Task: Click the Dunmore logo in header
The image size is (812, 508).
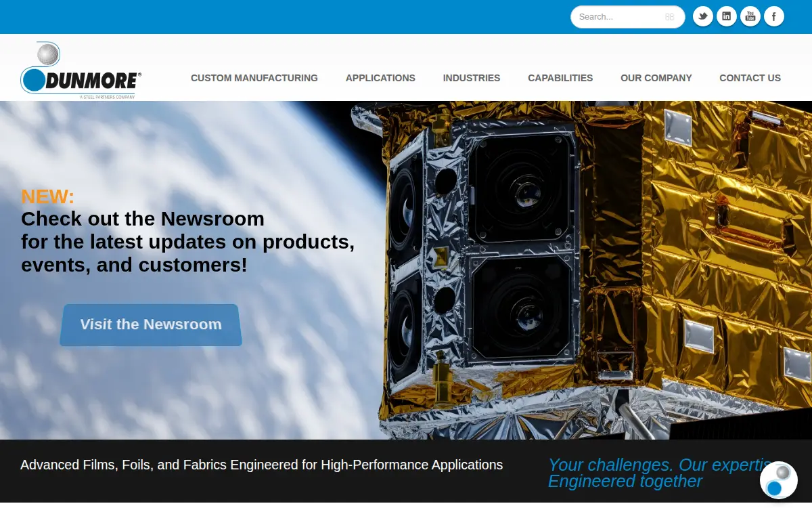Action: coord(81,70)
